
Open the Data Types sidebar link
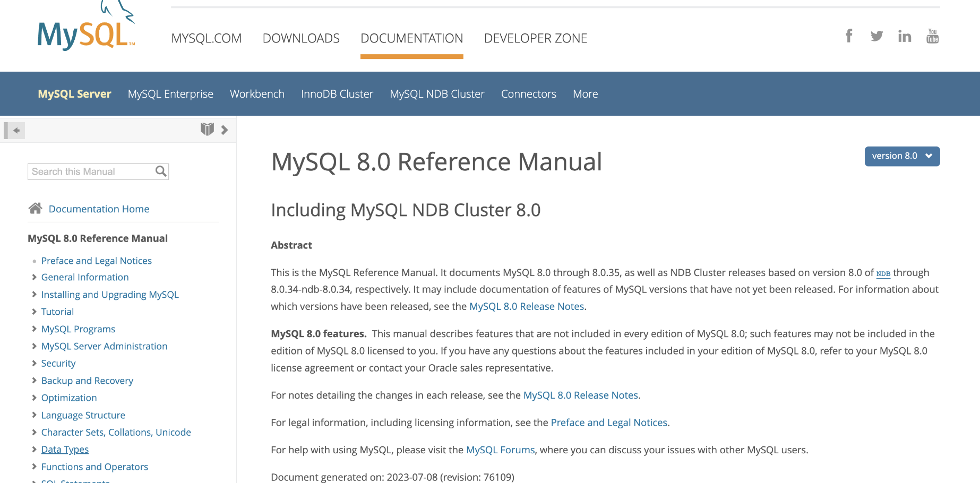(65, 450)
